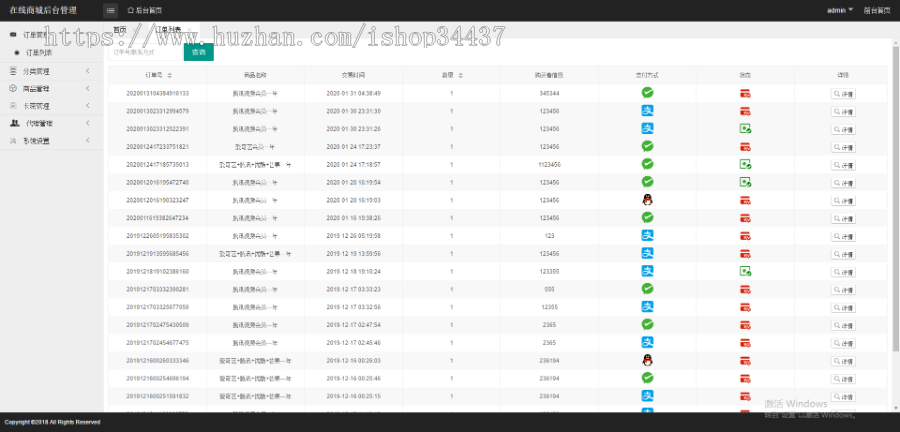Click the 交易时间 column header
Image resolution: width=900 pixels, height=432 pixels.
pyautogui.click(x=353, y=75)
